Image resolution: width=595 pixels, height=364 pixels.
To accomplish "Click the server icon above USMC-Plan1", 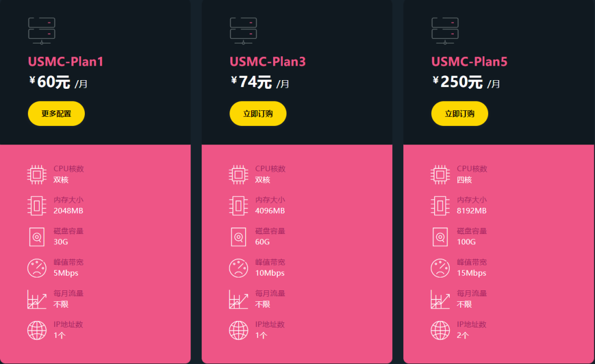I will click(x=41, y=31).
